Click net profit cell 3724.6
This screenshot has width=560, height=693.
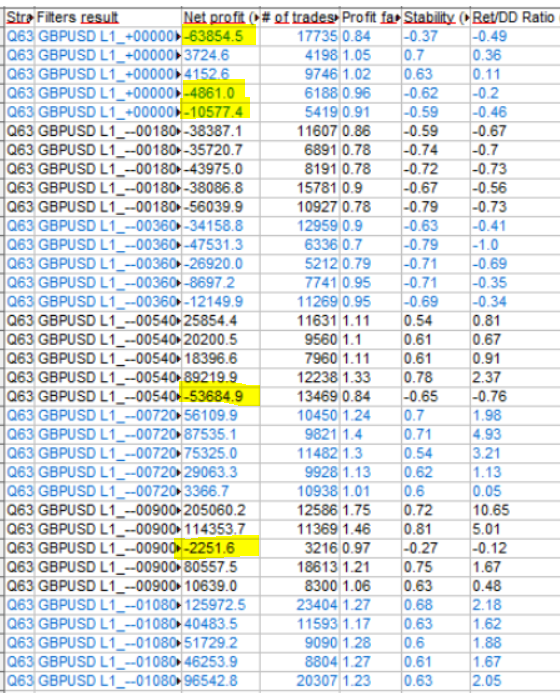220,55
